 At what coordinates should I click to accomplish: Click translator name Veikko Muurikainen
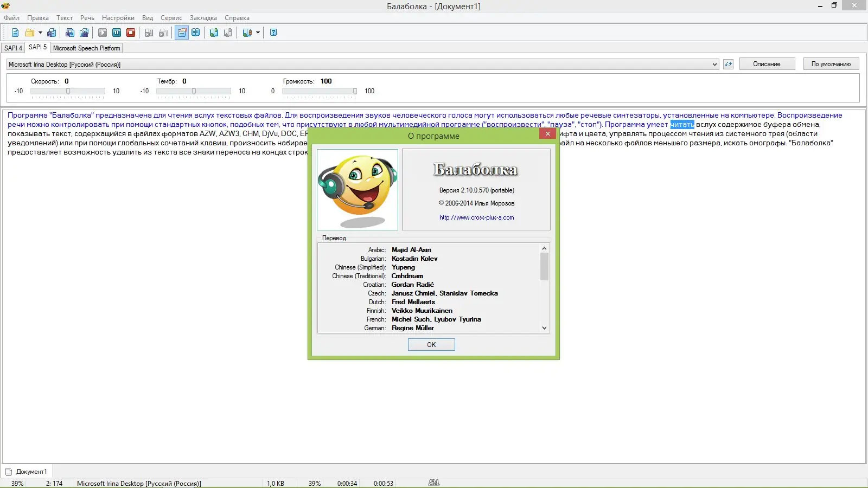[422, 311]
